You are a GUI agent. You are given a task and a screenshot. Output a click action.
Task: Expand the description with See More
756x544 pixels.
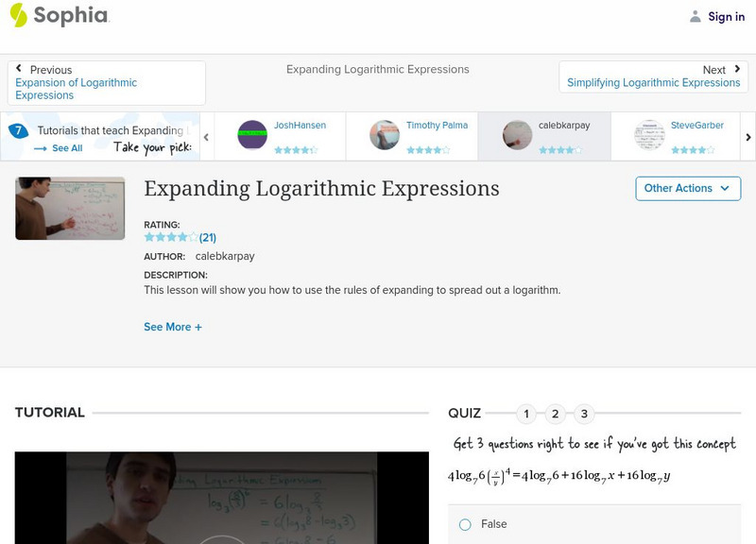pos(173,326)
